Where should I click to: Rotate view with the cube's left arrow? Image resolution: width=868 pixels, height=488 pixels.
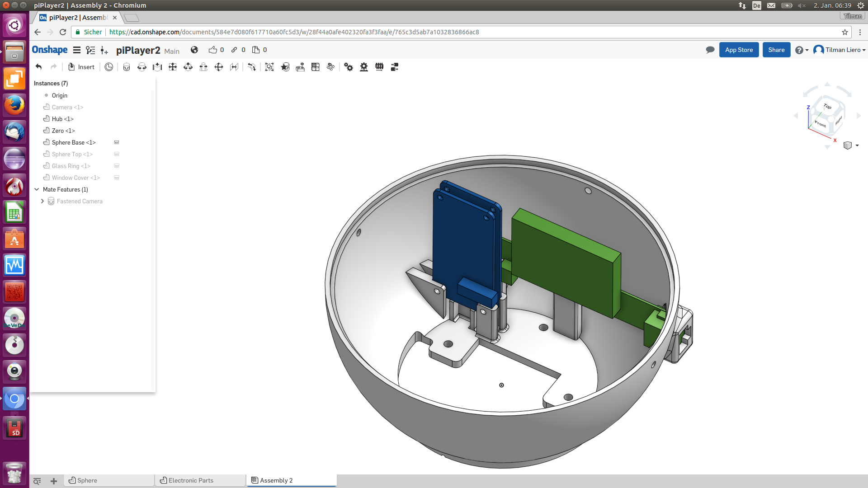pos(796,116)
